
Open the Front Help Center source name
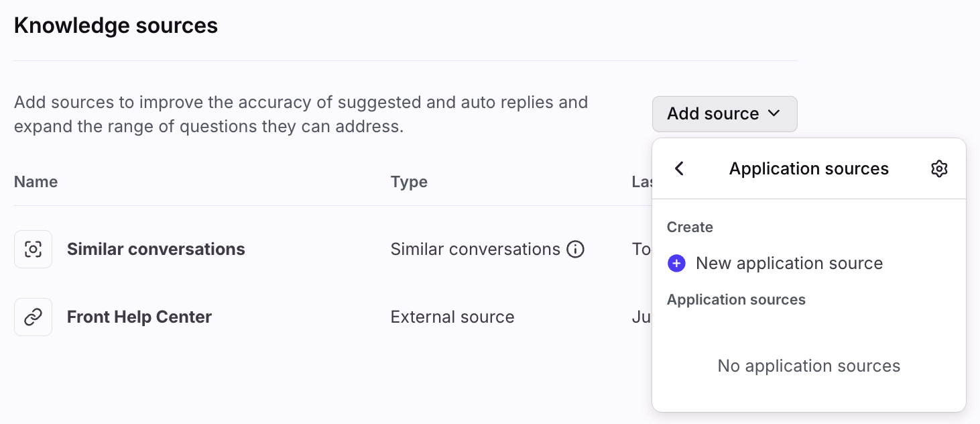(x=139, y=317)
